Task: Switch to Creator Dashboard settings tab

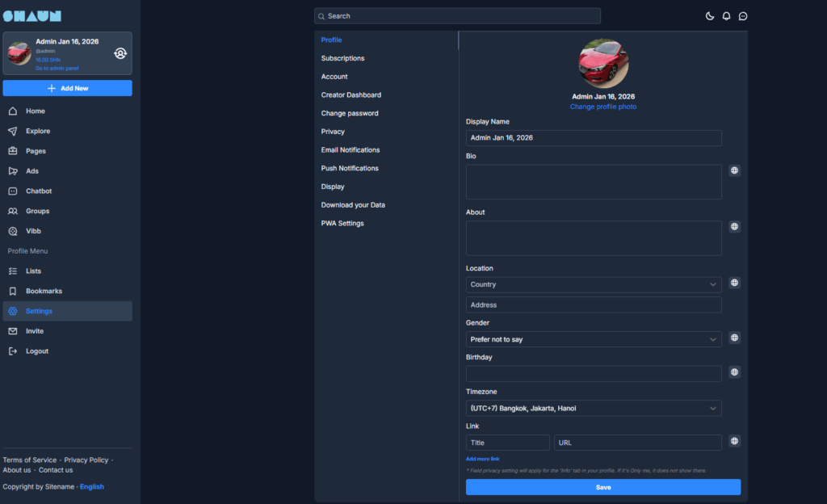Action: coord(351,95)
